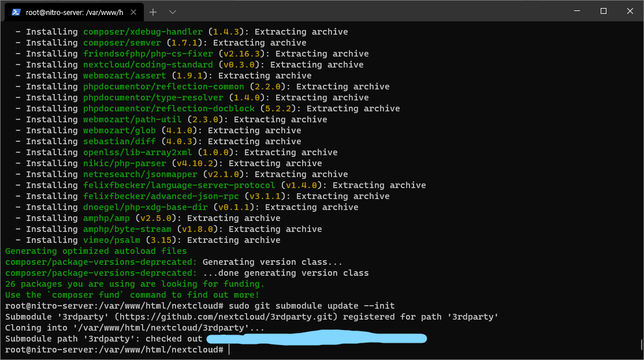
Task: Click version (3.15) of vimeo/psalm
Action: (163, 240)
